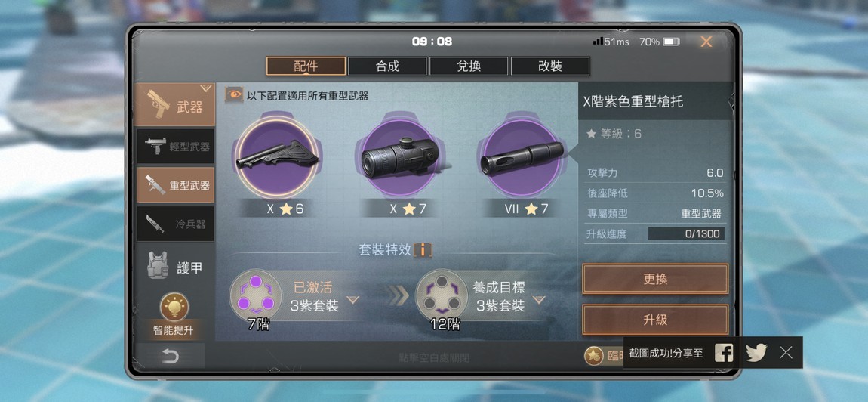Select the muzzle suppressor attachment icon
The width and height of the screenshot is (868, 402).
(522, 157)
